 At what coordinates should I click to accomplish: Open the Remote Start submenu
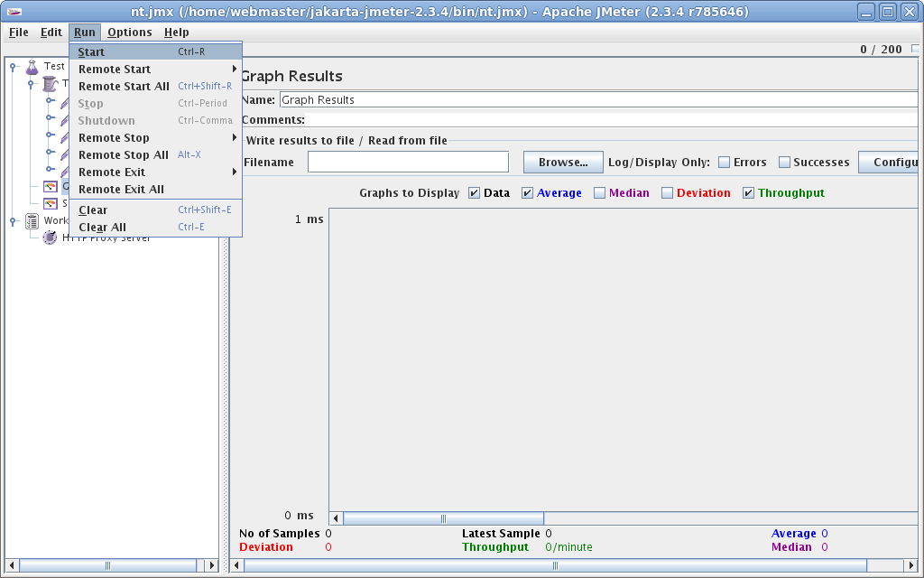click(x=155, y=69)
